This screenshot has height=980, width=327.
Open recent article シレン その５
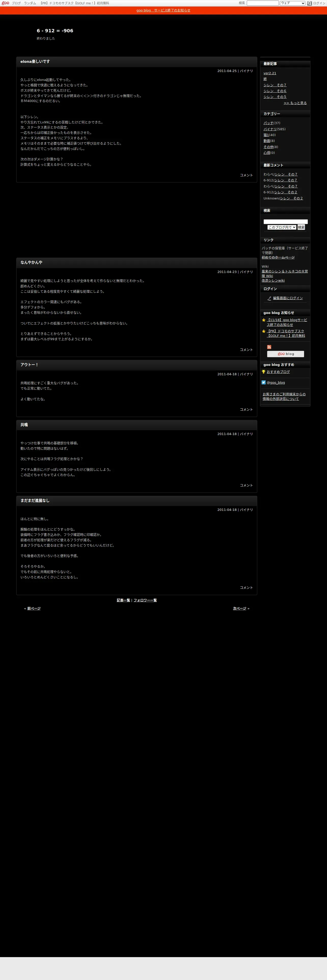(x=275, y=97)
